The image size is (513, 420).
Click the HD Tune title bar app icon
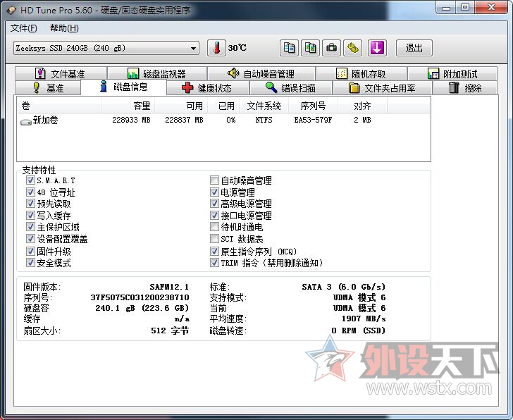click(11, 10)
